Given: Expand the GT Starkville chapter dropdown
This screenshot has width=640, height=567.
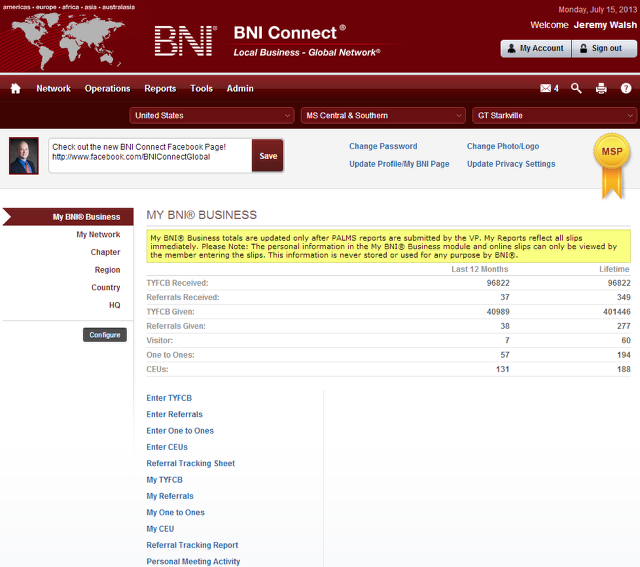Looking at the screenshot, I should (x=554, y=116).
